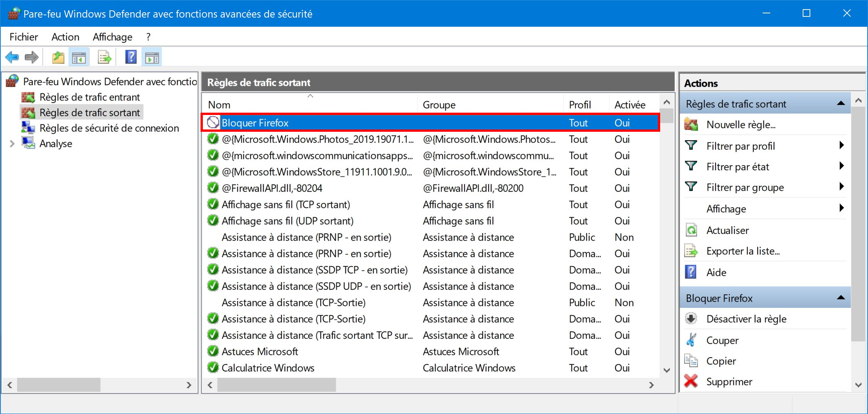Sort rules by the Groupe column header
This screenshot has height=414, width=868.
tap(491, 104)
